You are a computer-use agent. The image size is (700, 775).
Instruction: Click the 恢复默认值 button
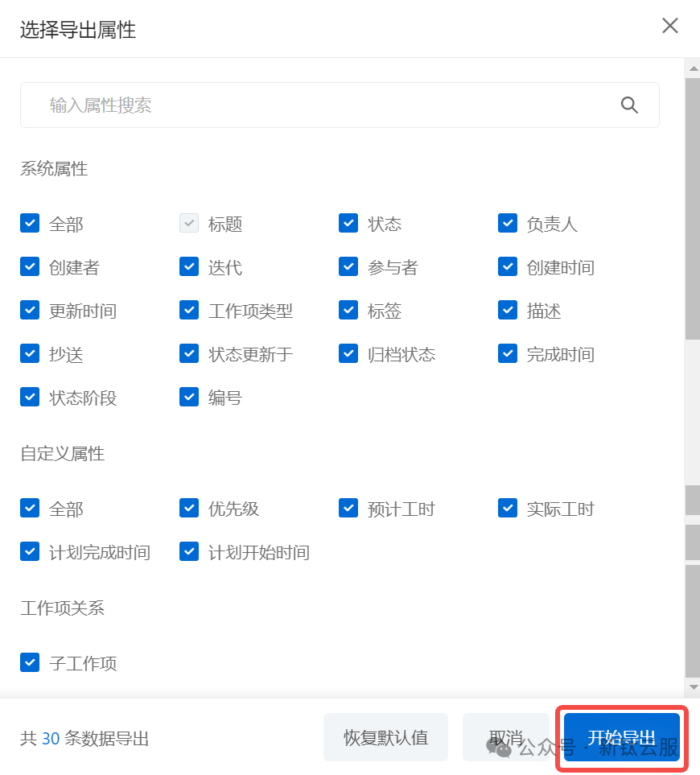[x=386, y=737]
